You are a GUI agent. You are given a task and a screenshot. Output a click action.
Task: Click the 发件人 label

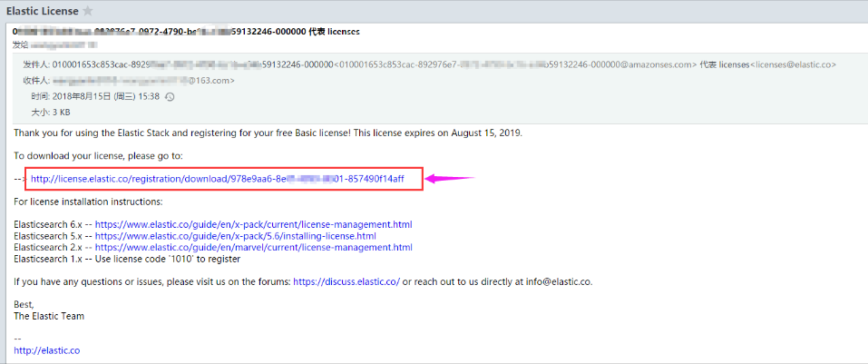[x=36, y=64]
